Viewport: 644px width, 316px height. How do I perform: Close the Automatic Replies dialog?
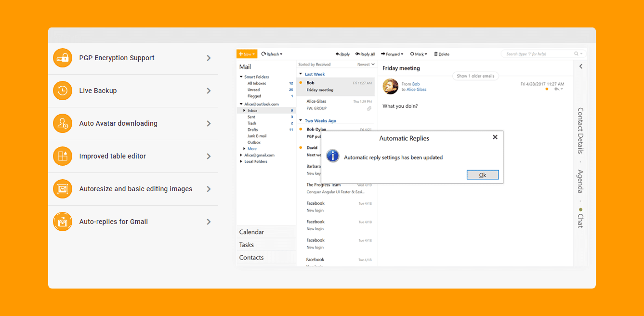(x=495, y=137)
